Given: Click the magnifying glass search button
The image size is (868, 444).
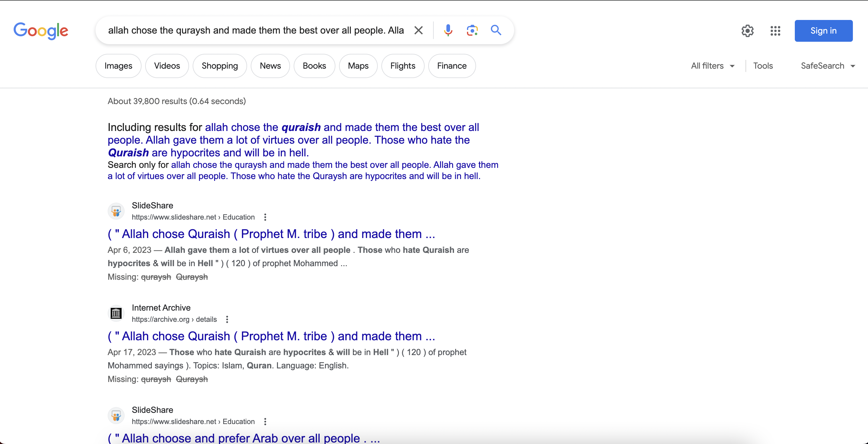Looking at the screenshot, I should click(496, 30).
